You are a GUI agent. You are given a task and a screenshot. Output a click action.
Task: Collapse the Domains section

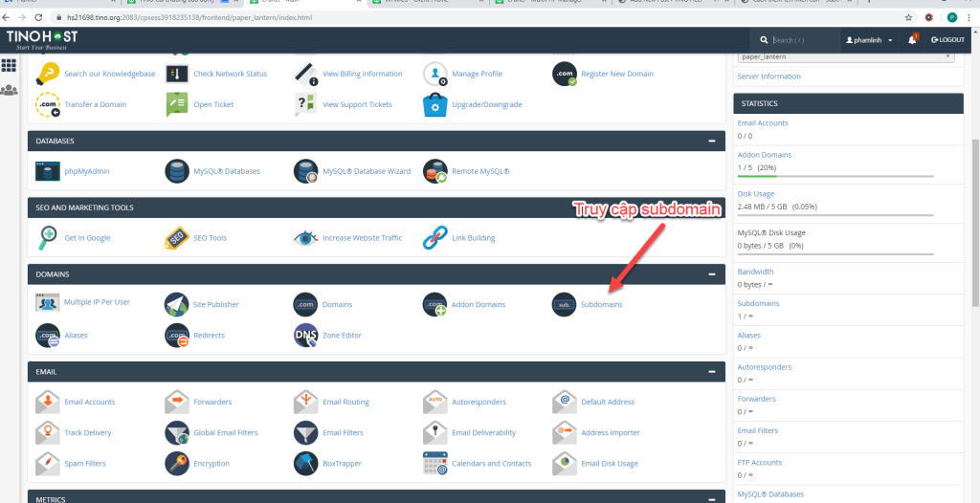click(x=711, y=274)
